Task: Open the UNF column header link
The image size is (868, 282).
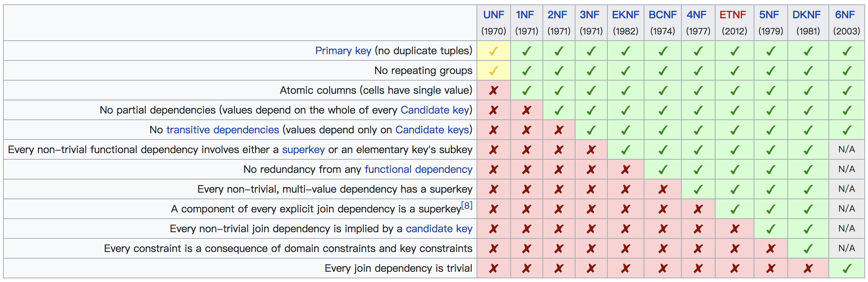Action: click(x=493, y=15)
